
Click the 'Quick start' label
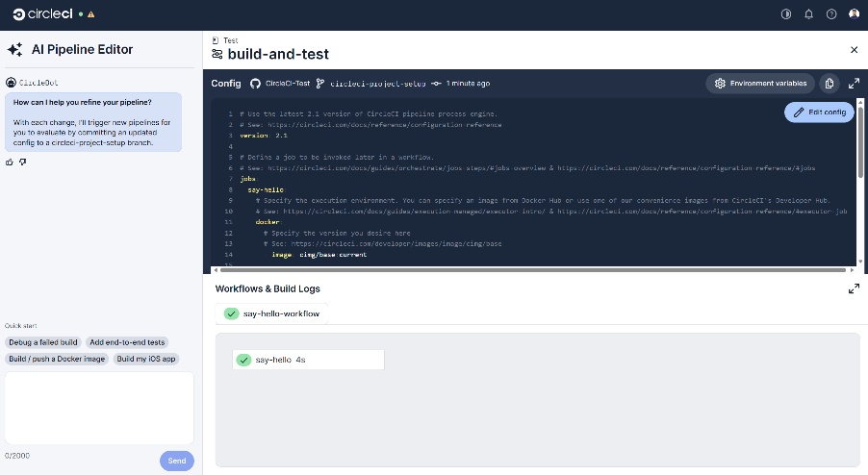coord(21,326)
